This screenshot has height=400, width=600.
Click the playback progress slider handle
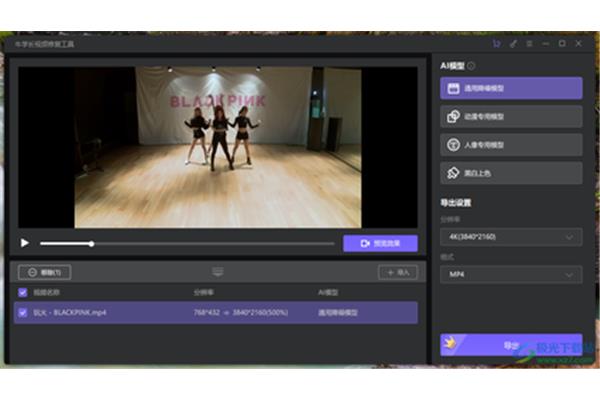pyautogui.click(x=91, y=243)
